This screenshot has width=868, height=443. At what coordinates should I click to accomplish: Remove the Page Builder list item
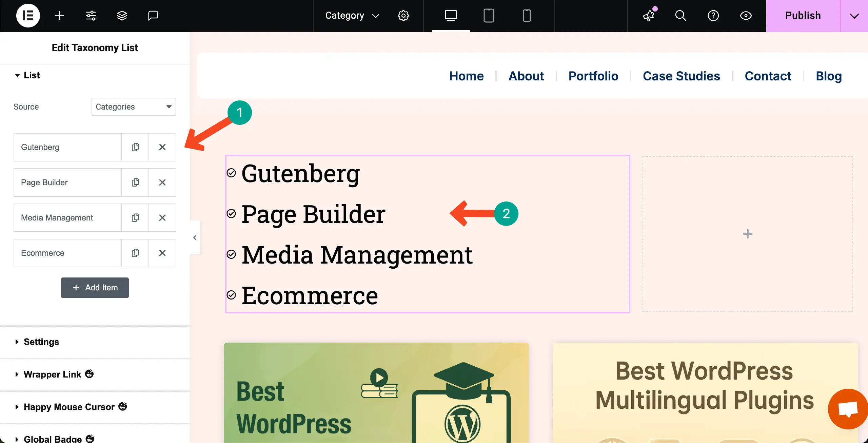pos(162,182)
